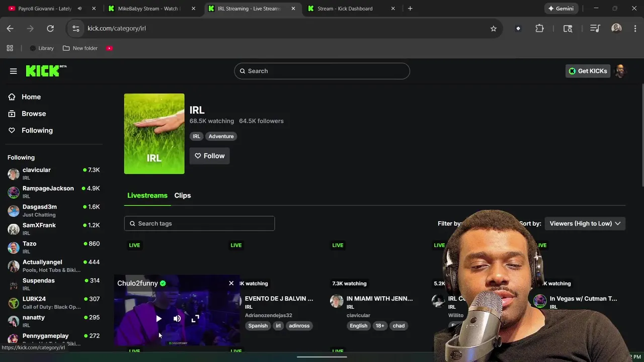
Task: Click the Gemini button
Action: click(560, 9)
